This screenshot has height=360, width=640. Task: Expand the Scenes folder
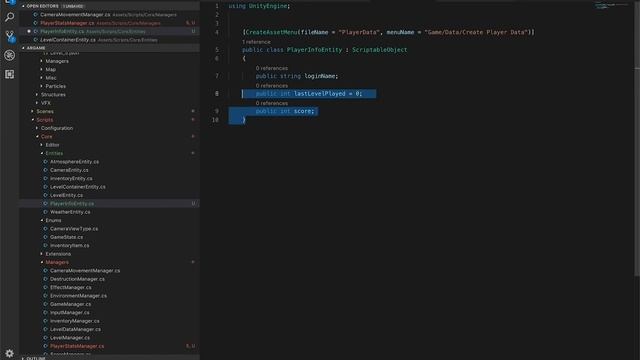(33, 111)
